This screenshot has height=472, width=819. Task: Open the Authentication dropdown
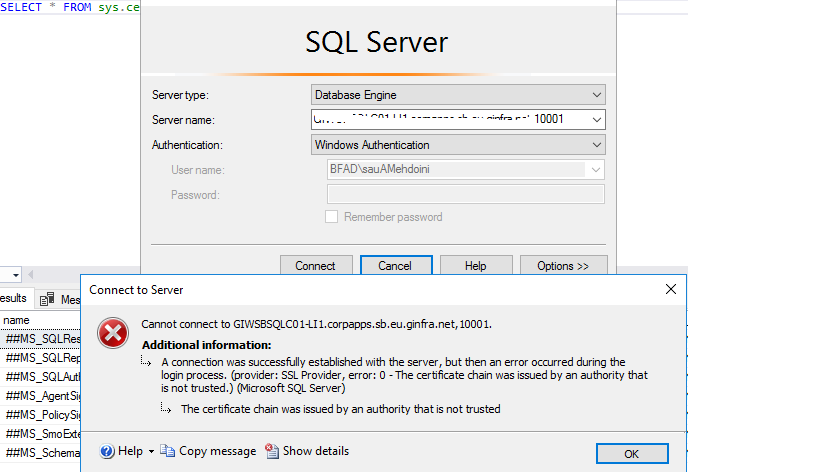tap(596, 145)
